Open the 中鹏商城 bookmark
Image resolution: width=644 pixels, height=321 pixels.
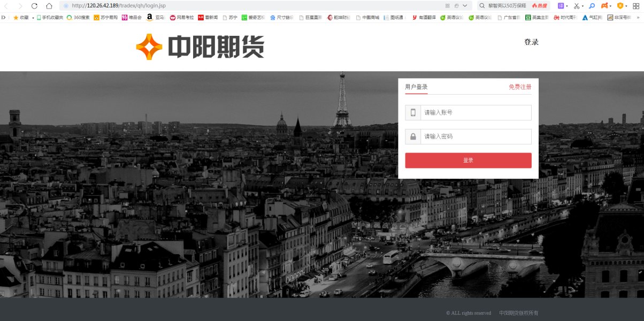click(x=367, y=17)
